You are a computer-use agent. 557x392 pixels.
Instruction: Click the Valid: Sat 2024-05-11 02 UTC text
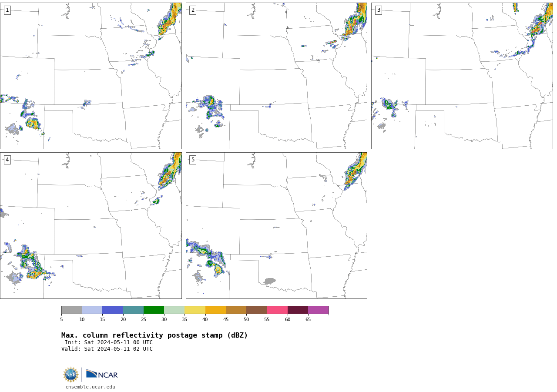107,349
